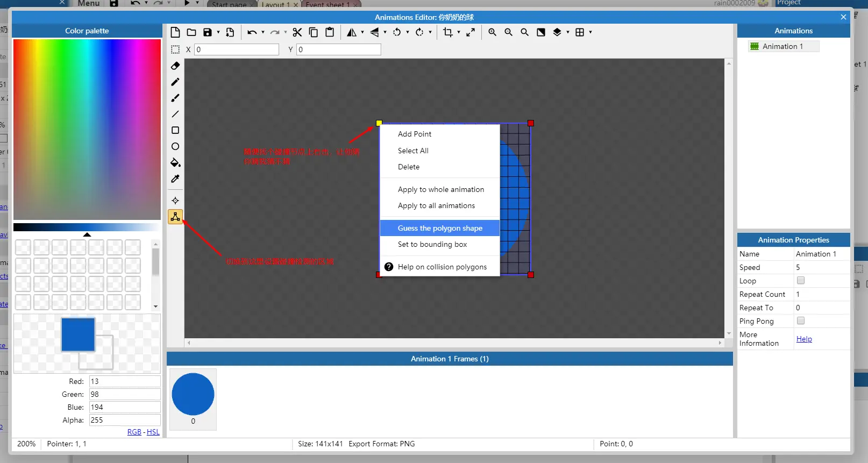Choose Set to bounding box
The width and height of the screenshot is (868, 463).
coord(440,244)
